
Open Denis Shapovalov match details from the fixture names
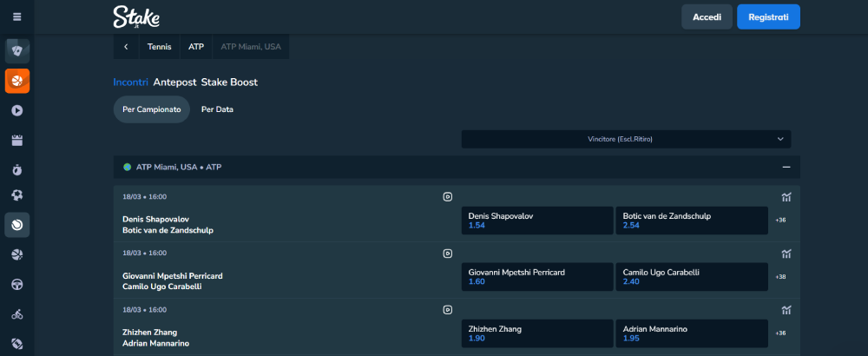click(168, 225)
